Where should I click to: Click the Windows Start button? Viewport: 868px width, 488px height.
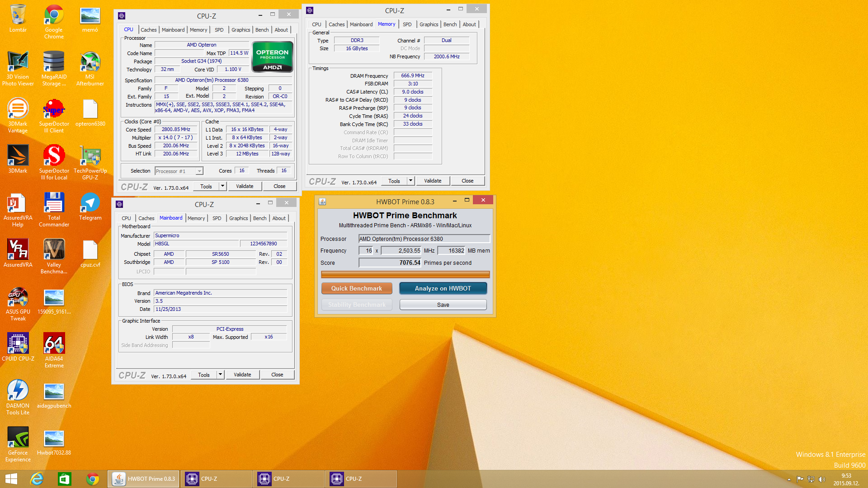pos(11,479)
